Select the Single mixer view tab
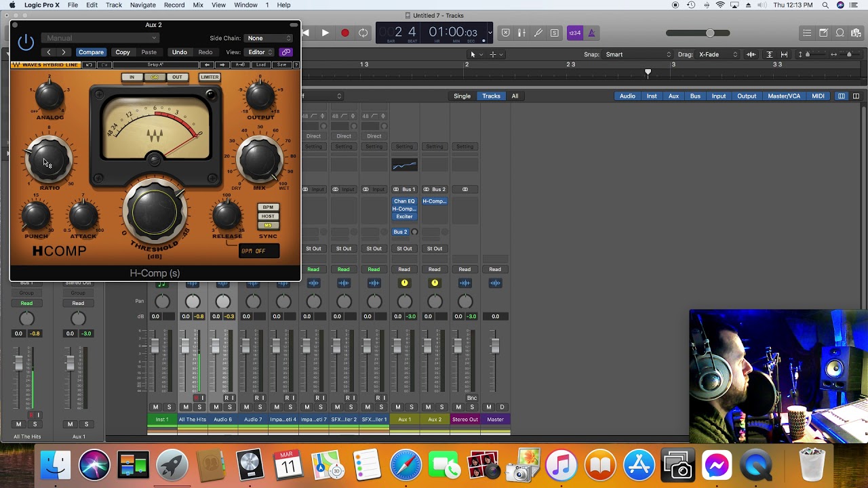Screen dimensions: 868x488 tap(462, 96)
